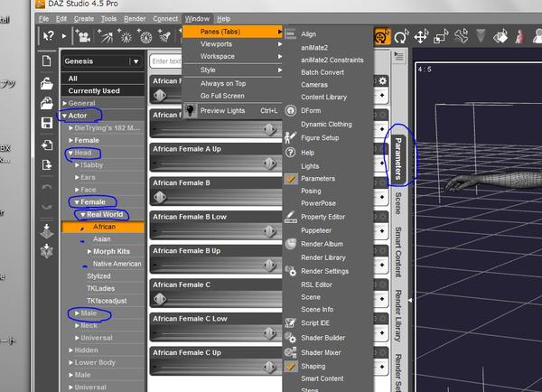Switch to the Scene side tab

tap(398, 203)
